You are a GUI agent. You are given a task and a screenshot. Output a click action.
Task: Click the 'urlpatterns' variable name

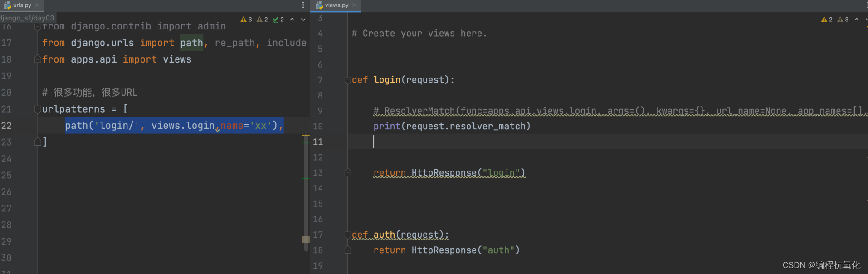tap(73, 109)
